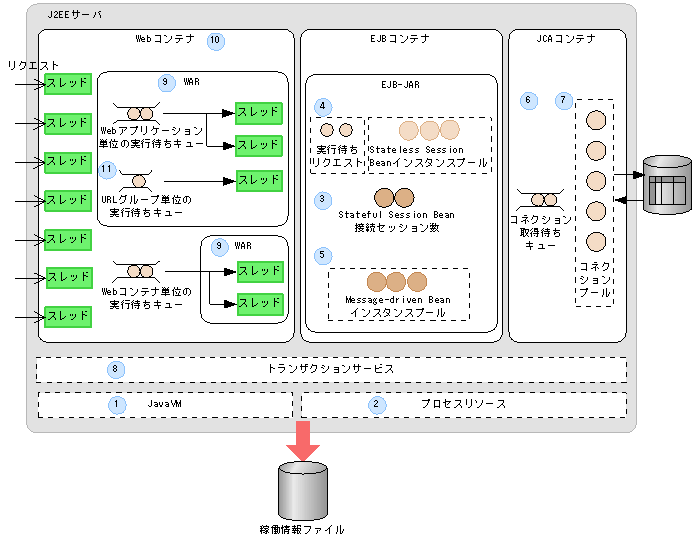Image resolution: width=698 pixels, height=547 pixels.
Task: Click marker 2 next to プロセスリソース
Action: coord(377,405)
